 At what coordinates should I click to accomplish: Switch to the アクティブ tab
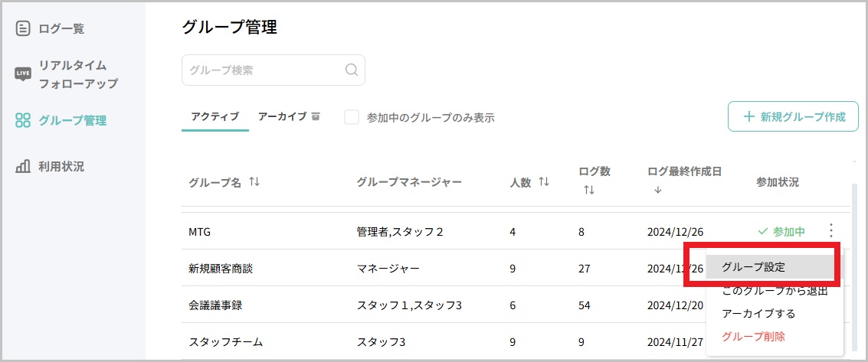coord(215,116)
